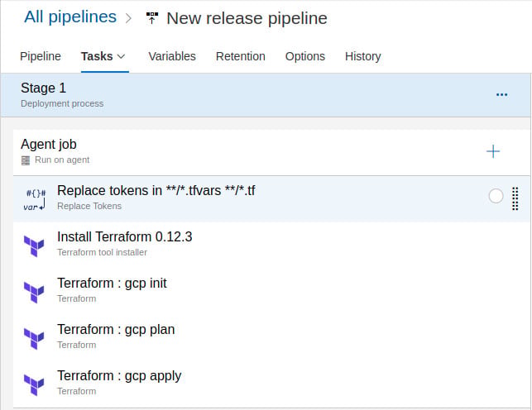The width and height of the screenshot is (532, 410).
Task: Click the Terraform tool installer subtitle
Action: [x=102, y=252]
